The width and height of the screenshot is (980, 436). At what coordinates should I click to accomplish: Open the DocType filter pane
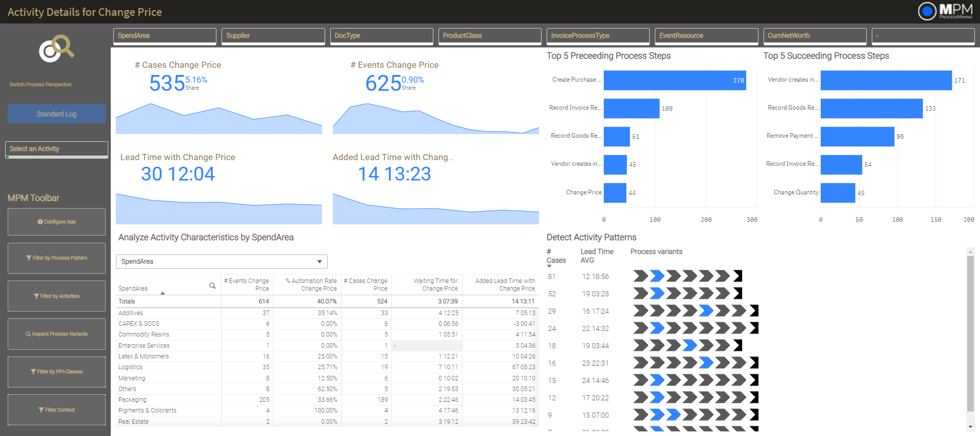(382, 36)
